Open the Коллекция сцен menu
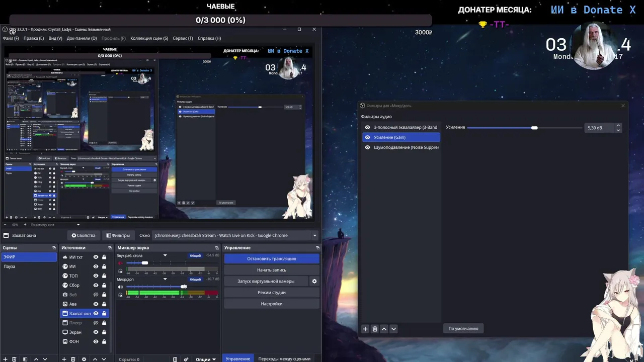Screen dimensions: 644x362 149,38
